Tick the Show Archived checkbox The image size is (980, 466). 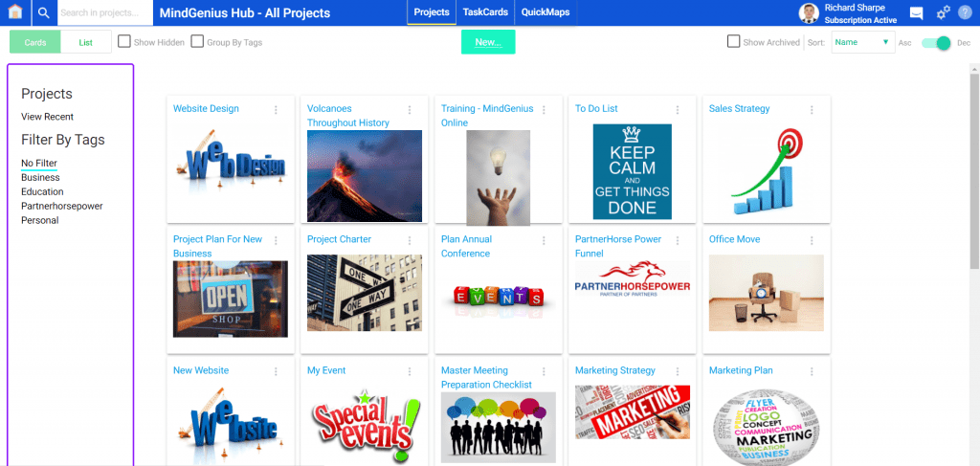coord(734,42)
